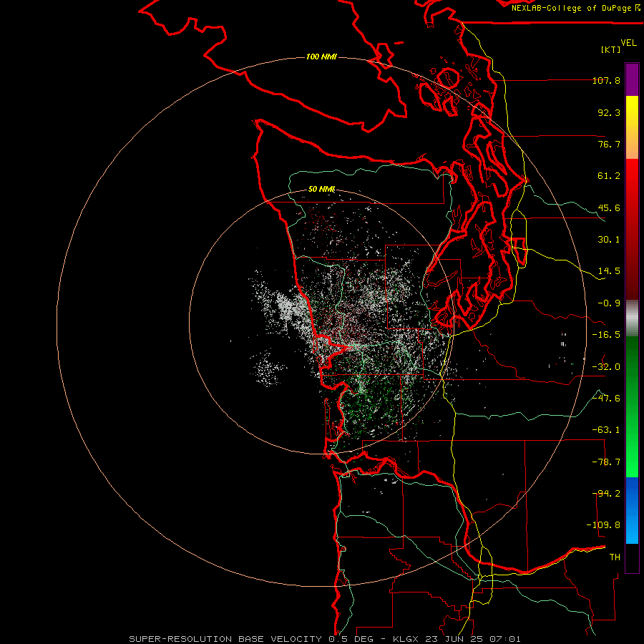Image resolution: width=644 pixels, height=644 pixels.
Task: Click the purple segment of velocity color bar
Action: click(x=632, y=79)
